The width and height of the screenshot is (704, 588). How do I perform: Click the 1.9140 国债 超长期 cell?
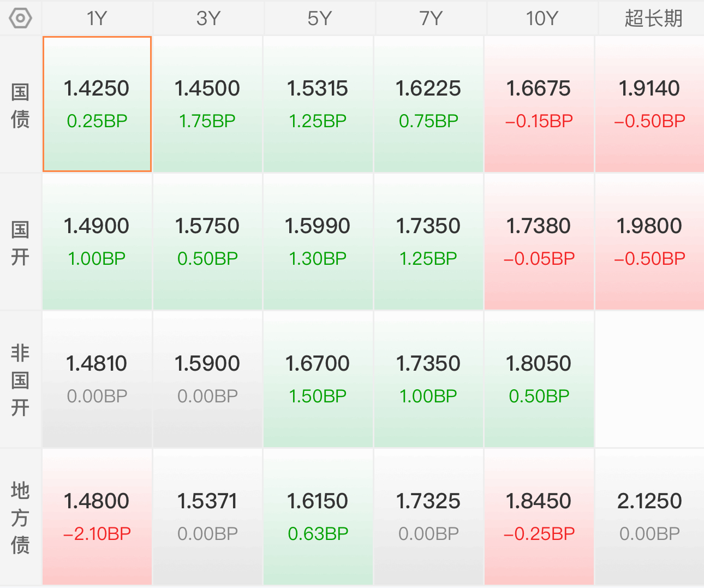pyautogui.click(x=649, y=104)
